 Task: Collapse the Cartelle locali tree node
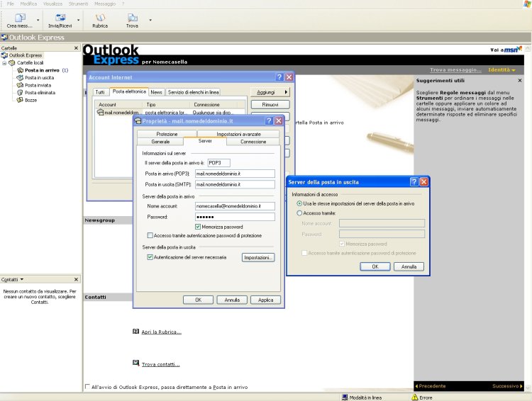pos(4,63)
